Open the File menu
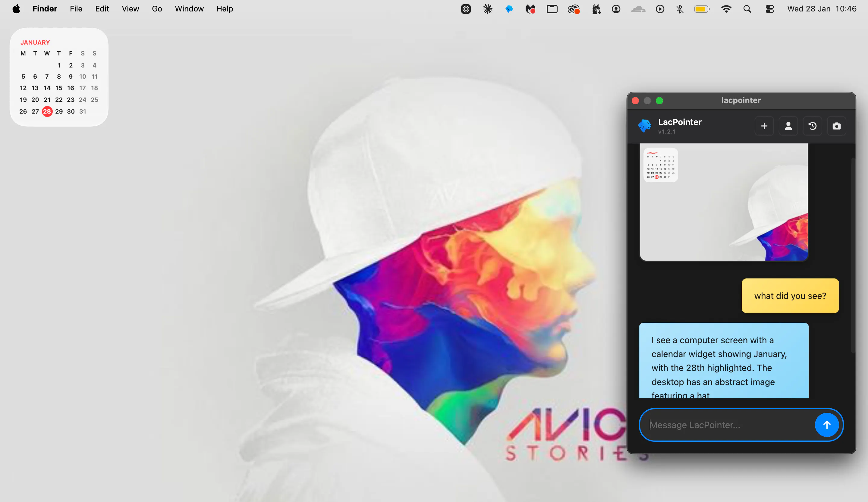Viewport: 868px width, 502px height. (76, 9)
